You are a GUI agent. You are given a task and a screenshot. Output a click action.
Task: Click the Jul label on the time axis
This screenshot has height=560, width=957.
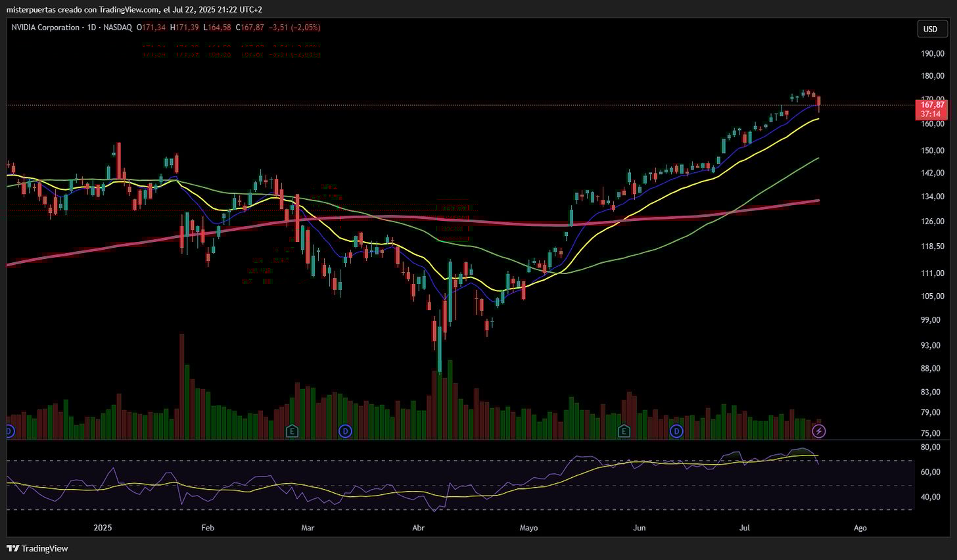745,528
